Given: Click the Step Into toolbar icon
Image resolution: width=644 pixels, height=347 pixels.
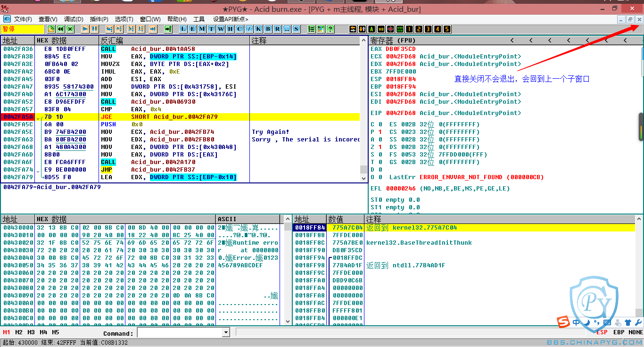Looking at the screenshot, I should click(109, 29).
